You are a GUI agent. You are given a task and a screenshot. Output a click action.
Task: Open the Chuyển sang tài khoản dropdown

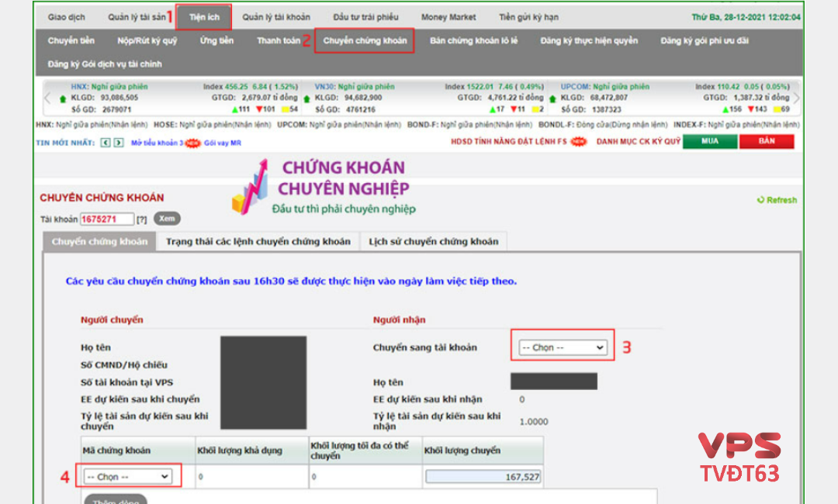[563, 347]
